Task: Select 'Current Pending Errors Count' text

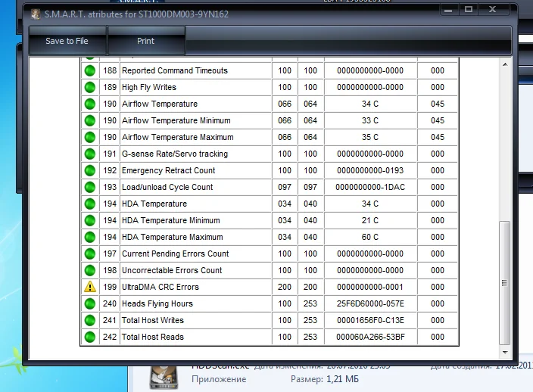Action: pos(176,254)
